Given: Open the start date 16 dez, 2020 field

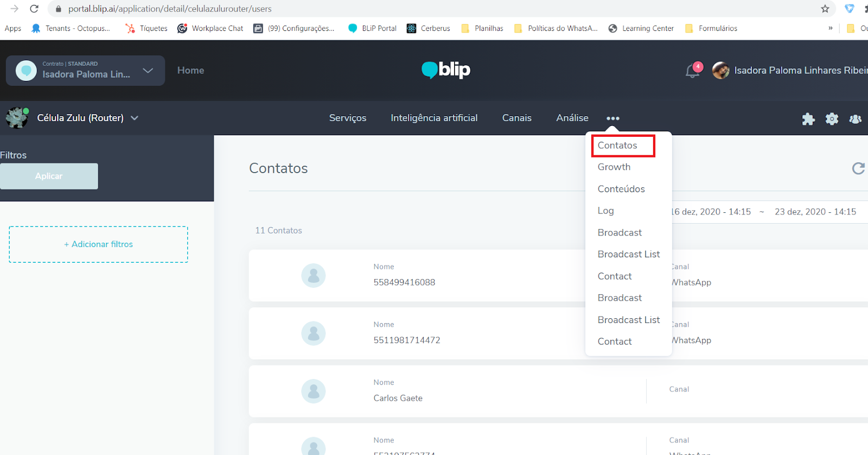Looking at the screenshot, I should click(x=711, y=212).
